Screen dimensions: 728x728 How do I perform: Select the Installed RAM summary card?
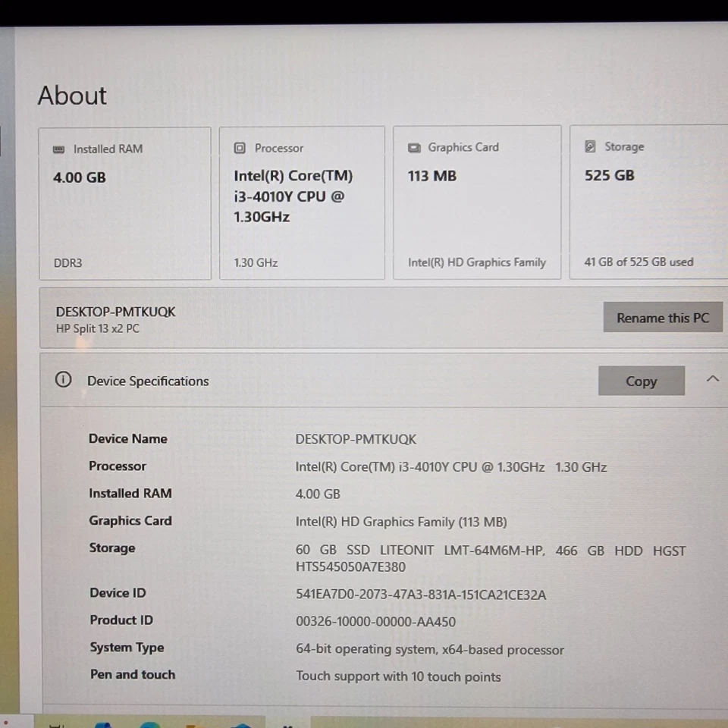124,202
